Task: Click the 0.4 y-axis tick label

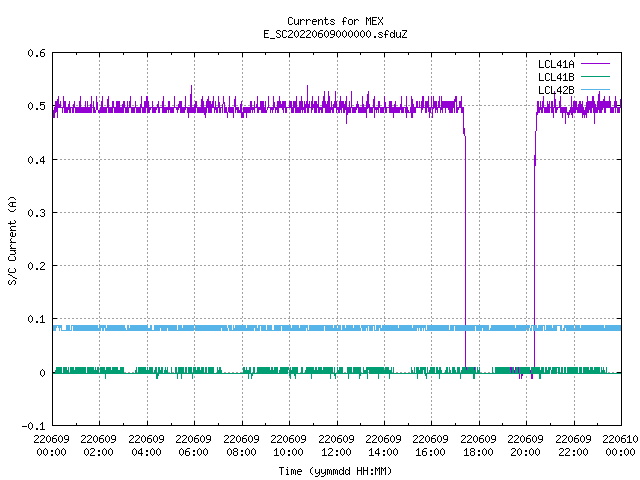Action: (36, 160)
